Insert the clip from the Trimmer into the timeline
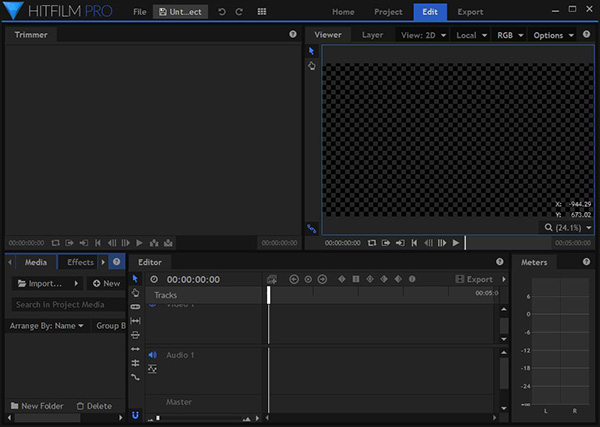The width and height of the screenshot is (600, 427). point(154,243)
